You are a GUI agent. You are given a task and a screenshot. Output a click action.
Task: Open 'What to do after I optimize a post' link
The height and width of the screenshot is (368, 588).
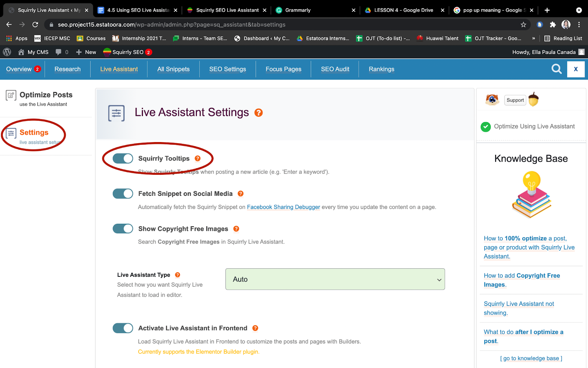(x=523, y=336)
